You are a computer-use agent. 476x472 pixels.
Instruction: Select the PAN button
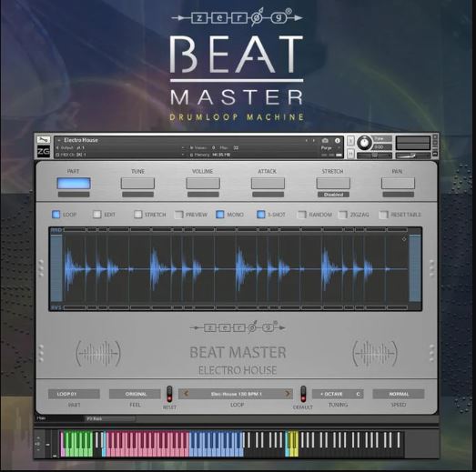(x=398, y=183)
